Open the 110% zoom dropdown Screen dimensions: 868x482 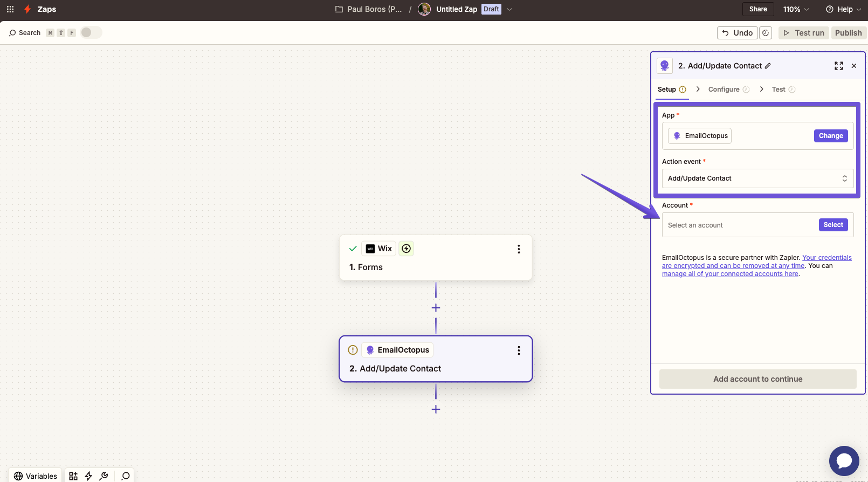(796, 9)
